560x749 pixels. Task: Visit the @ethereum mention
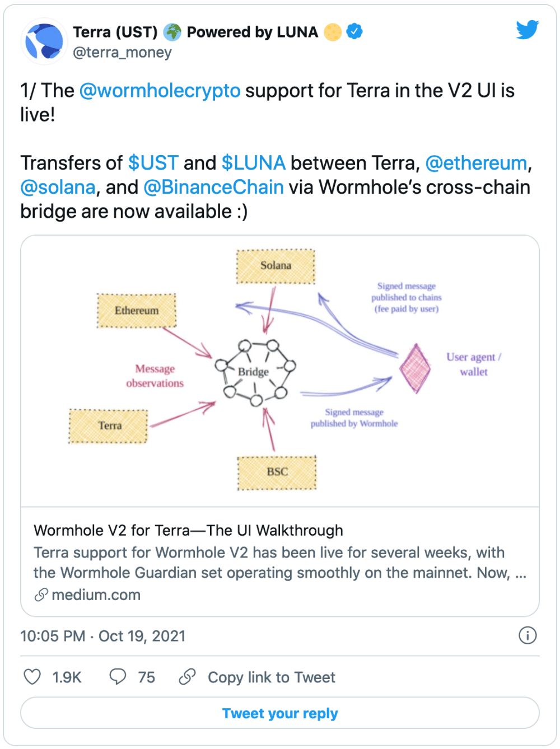pyautogui.click(x=477, y=163)
